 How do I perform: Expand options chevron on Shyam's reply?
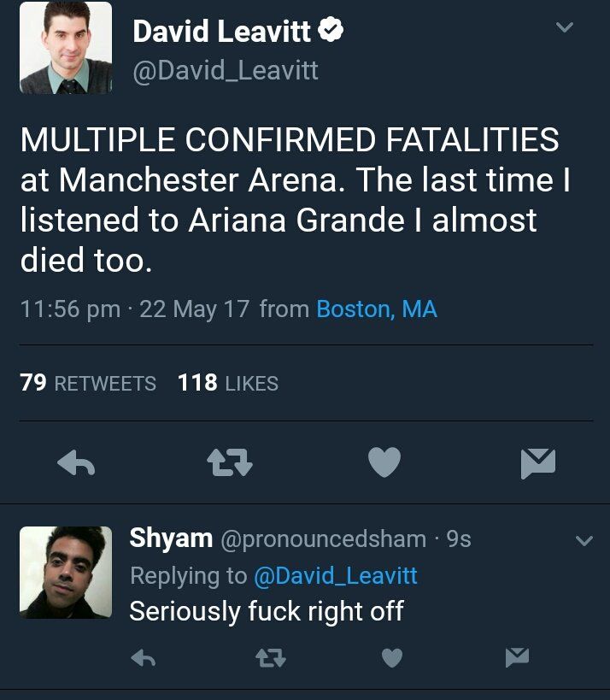[x=584, y=541]
